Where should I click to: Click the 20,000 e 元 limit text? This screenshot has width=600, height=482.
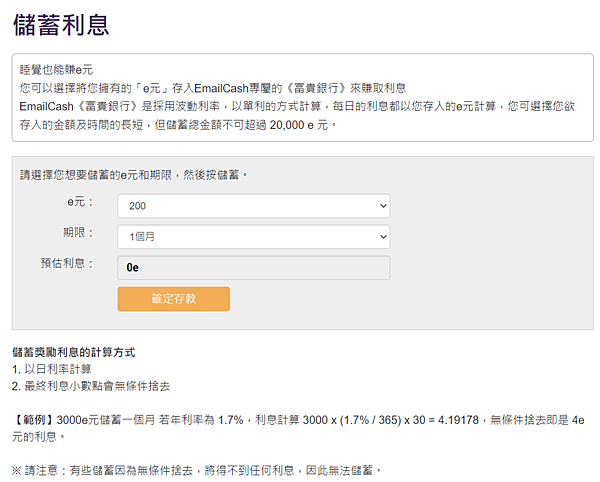coord(299,125)
